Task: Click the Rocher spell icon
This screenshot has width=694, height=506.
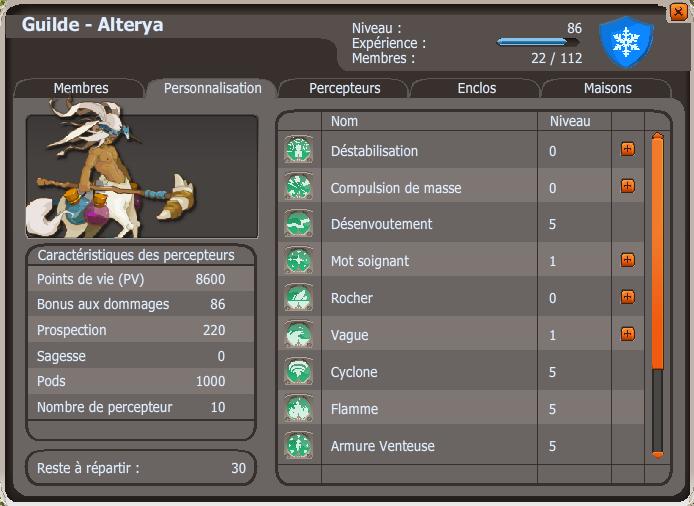Action: [299, 297]
